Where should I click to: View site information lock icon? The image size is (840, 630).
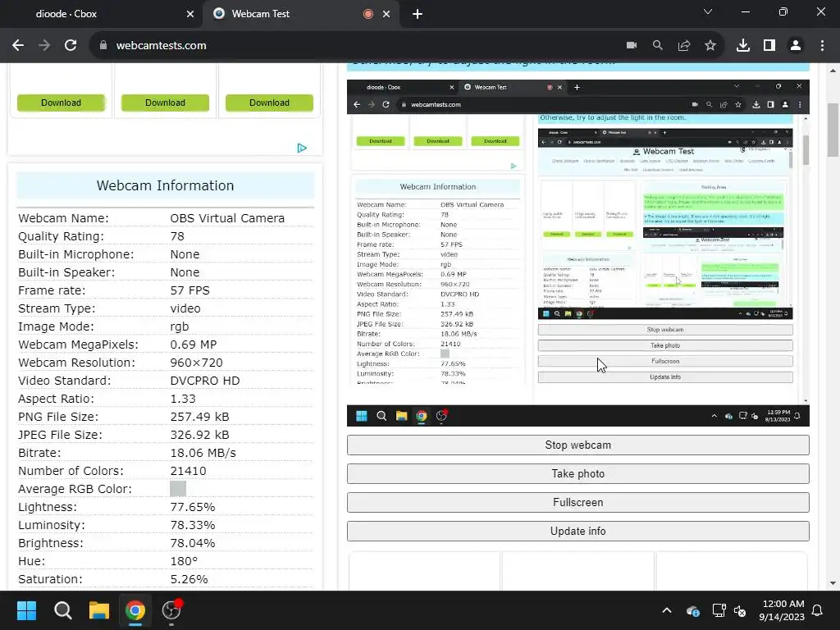point(103,46)
